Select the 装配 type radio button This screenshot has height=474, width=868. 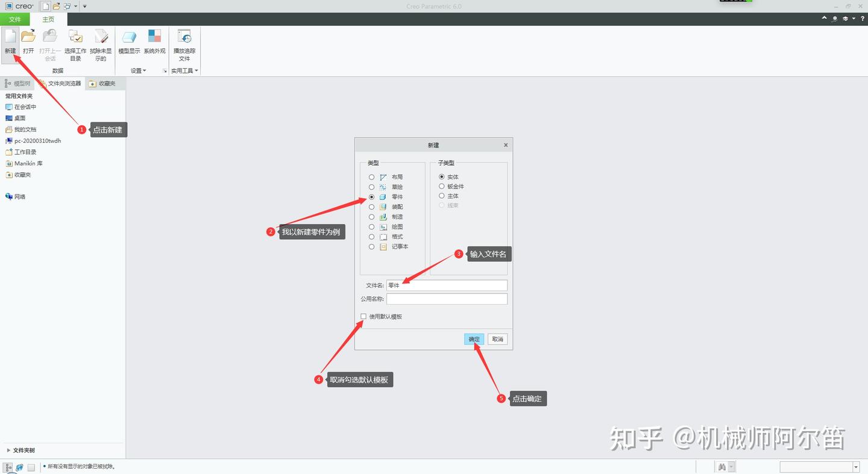pyautogui.click(x=371, y=207)
